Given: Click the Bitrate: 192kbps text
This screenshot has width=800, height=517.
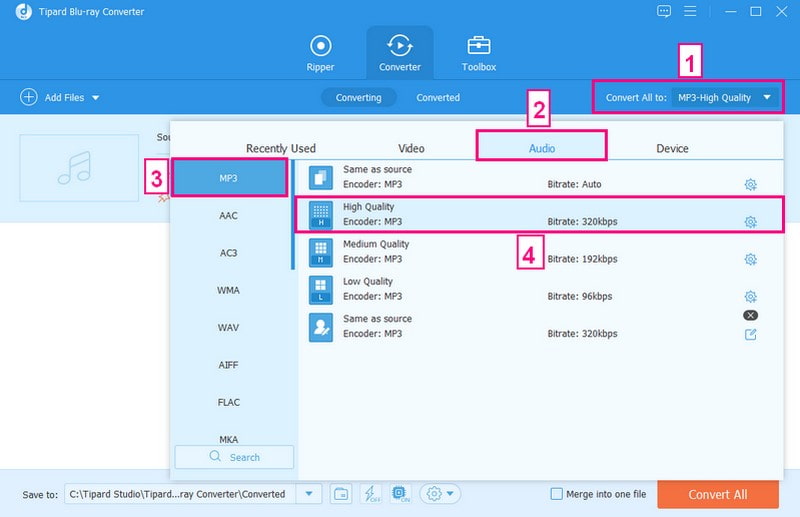Looking at the screenshot, I should click(582, 259).
